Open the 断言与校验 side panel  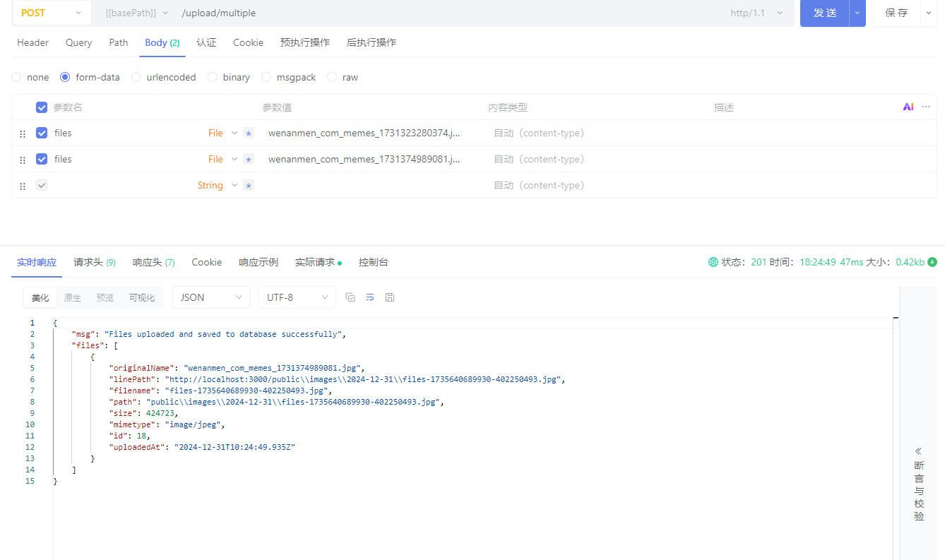coord(919,484)
